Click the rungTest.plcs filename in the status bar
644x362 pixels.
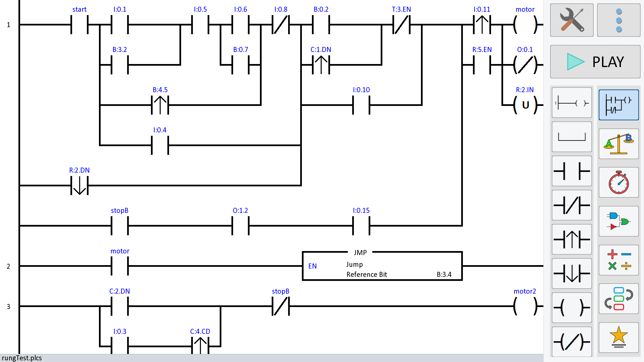point(22,358)
